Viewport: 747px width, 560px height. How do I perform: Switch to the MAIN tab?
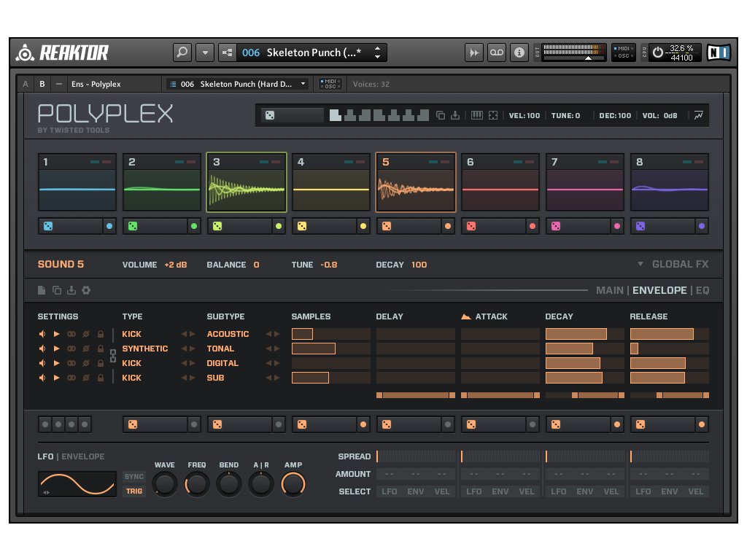tap(609, 290)
